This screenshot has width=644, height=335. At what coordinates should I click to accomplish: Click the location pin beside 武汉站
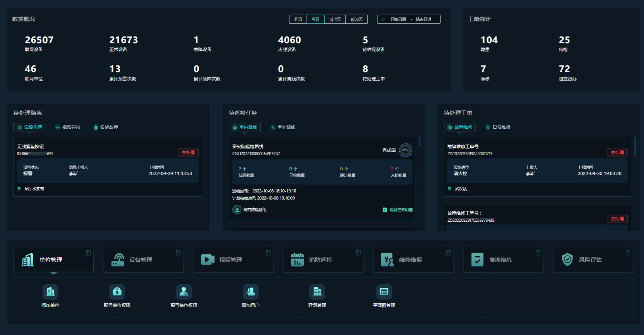(x=449, y=189)
